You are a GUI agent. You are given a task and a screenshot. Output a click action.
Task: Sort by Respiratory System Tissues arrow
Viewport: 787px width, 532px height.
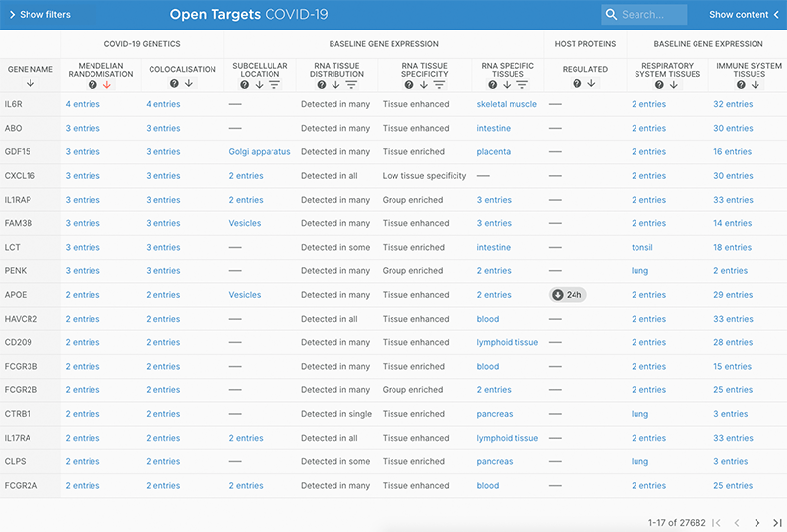point(674,85)
